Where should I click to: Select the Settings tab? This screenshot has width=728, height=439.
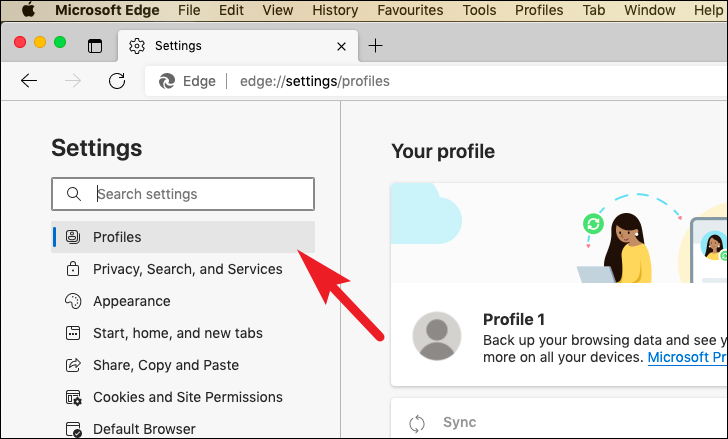(238, 46)
